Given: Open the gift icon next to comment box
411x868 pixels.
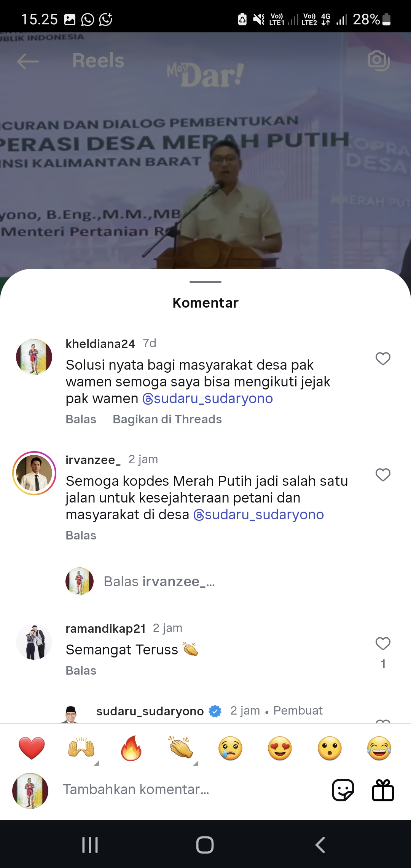Looking at the screenshot, I should coord(383,790).
